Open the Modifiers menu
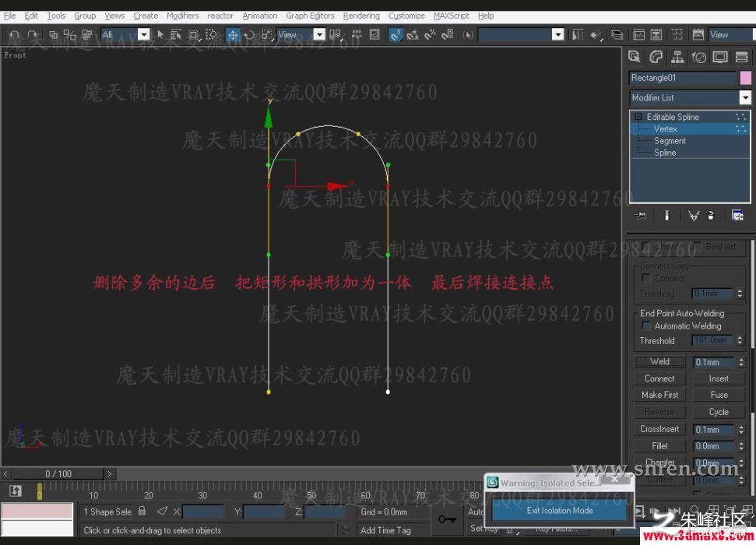The width and height of the screenshot is (756, 545). 183,16
